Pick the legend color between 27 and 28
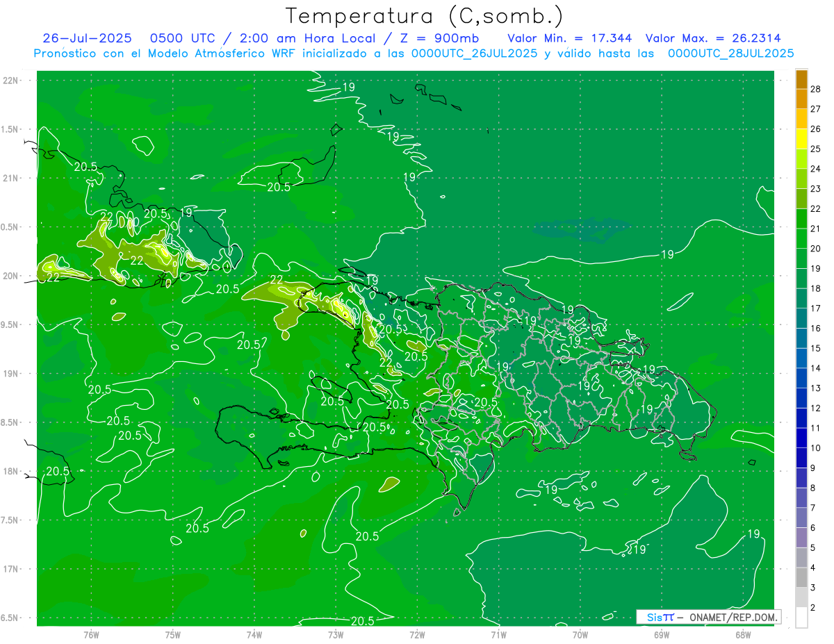The height and width of the screenshot is (644, 834). click(x=801, y=99)
